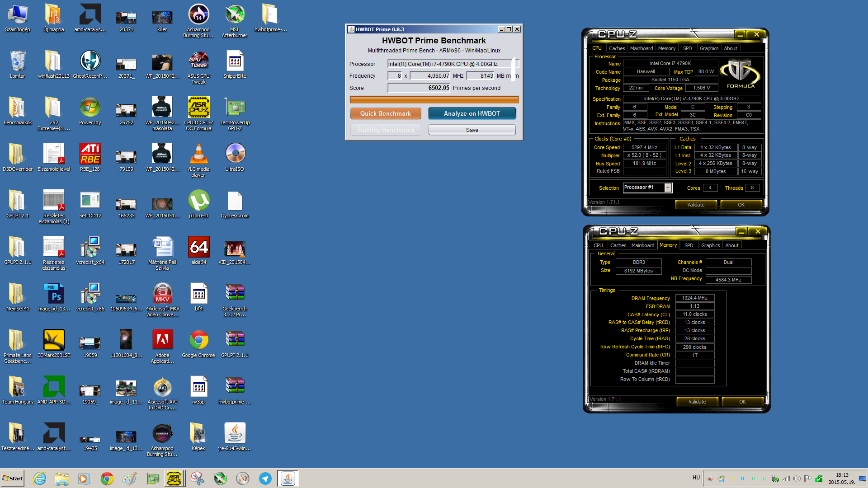The height and width of the screenshot is (488, 868).
Task: Open the MSI Afterburner desktop icon
Action: (235, 21)
